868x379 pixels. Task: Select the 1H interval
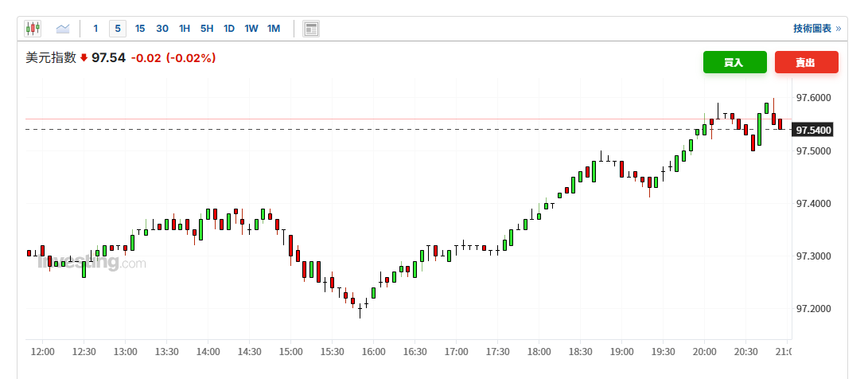[x=185, y=28]
